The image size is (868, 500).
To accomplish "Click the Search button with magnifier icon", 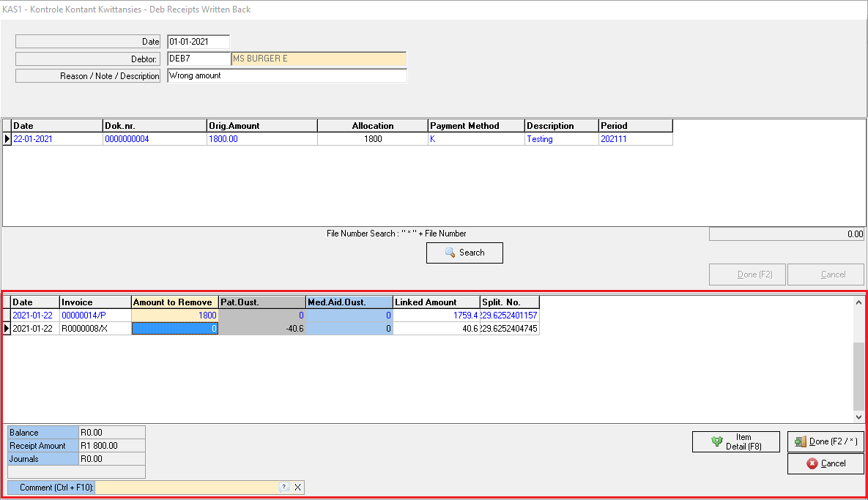I will click(464, 253).
